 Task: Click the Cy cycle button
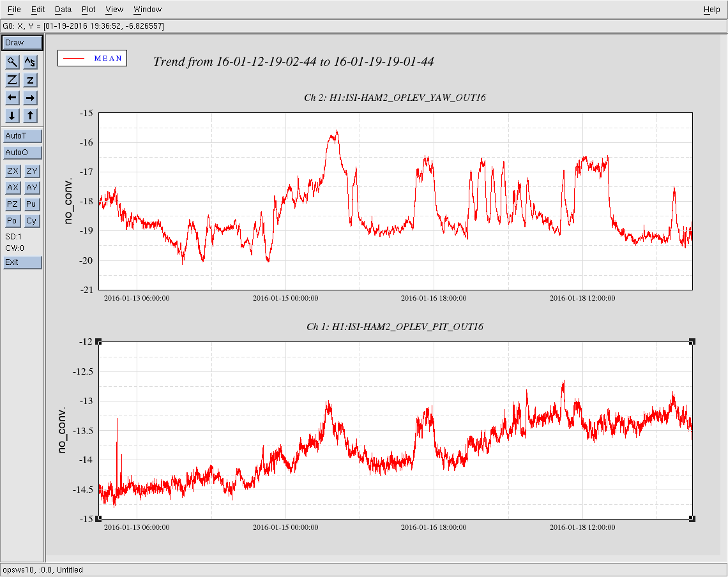click(x=31, y=221)
